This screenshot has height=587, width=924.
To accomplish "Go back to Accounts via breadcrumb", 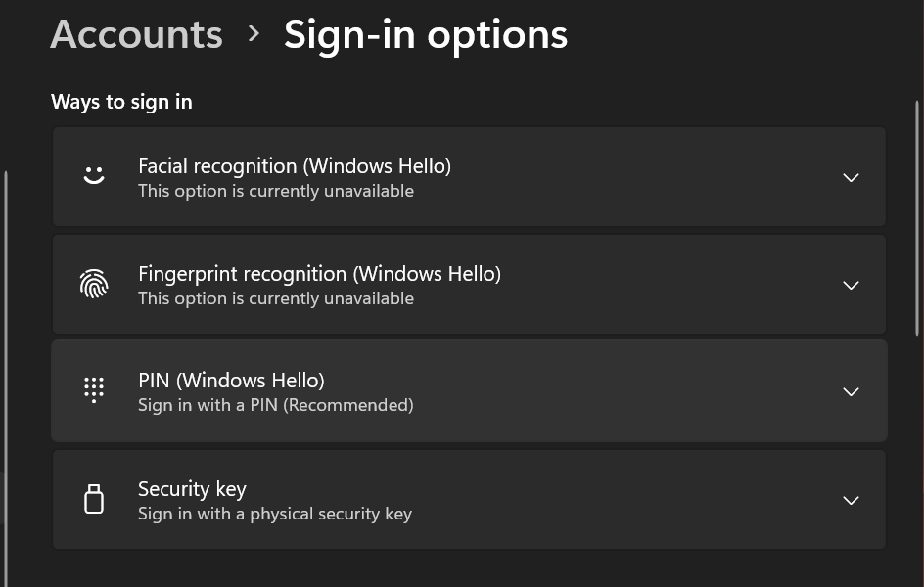I will [136, 34].
